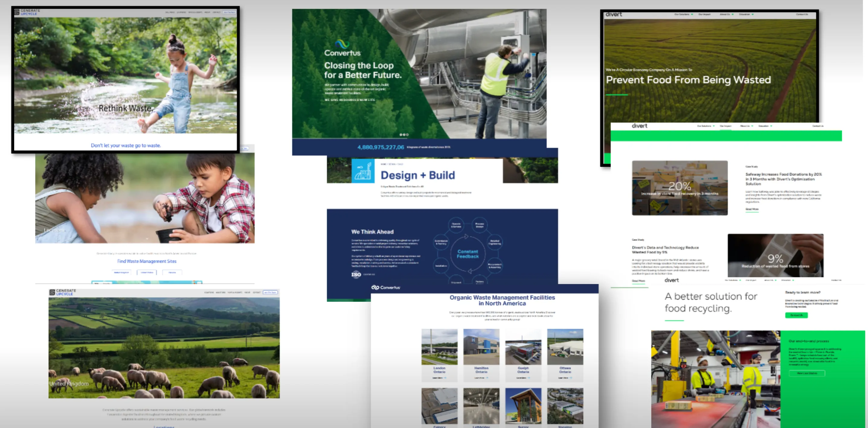Open Our Impact on food recycling page nav
The height and width of the screenshot is (428, 868).
point(751,280)
